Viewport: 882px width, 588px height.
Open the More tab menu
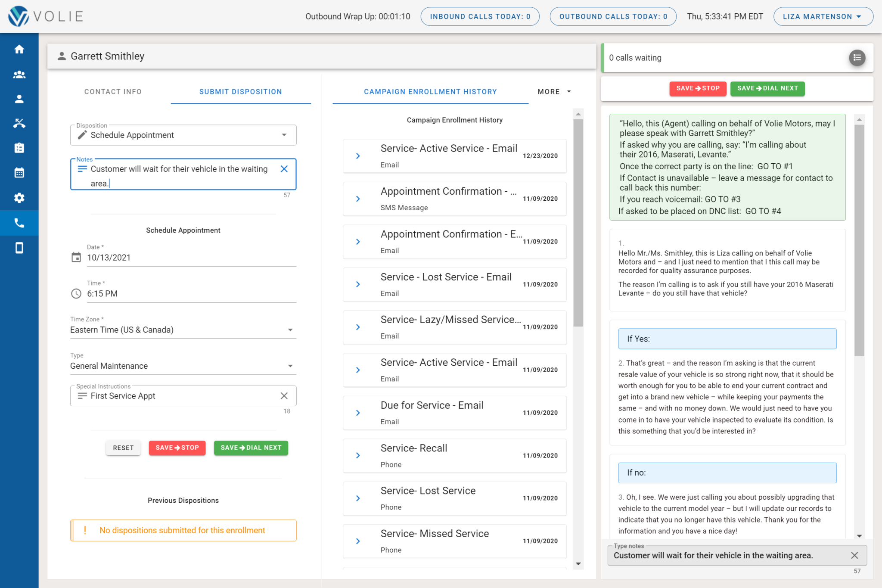pos(554,92)
